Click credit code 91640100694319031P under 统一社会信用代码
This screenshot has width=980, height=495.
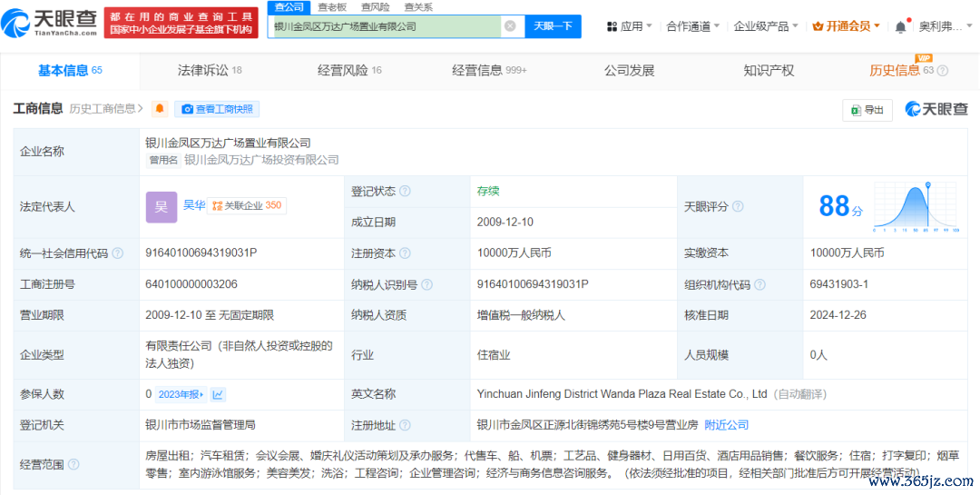pos(201,252)
